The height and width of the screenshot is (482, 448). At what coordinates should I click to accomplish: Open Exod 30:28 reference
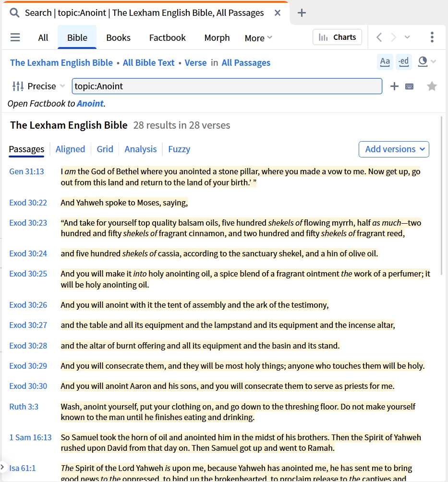pos(28,346)
